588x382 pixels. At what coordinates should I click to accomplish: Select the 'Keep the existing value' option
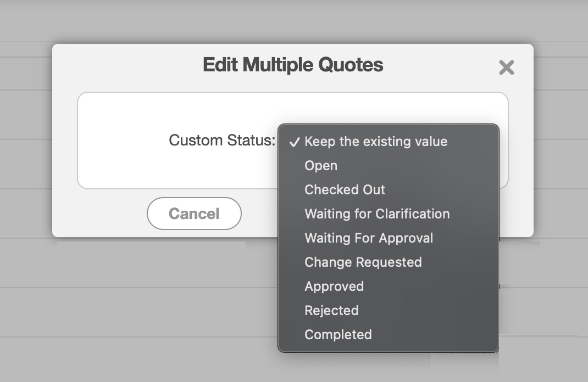[376, 142]
